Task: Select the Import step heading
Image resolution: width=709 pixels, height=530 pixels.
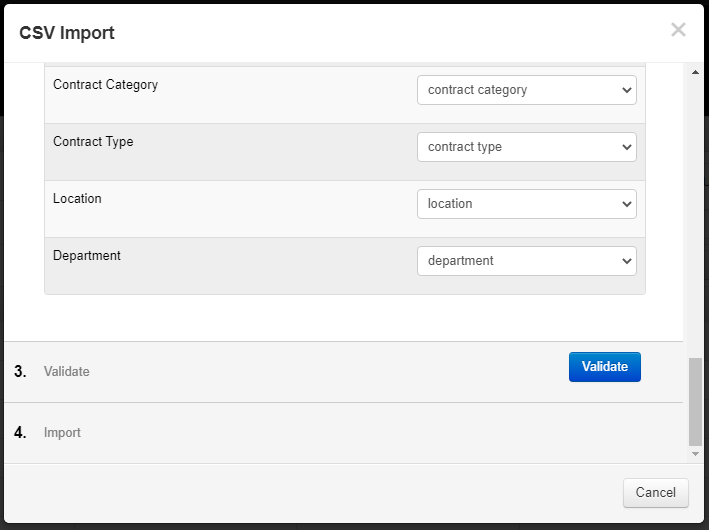Action: (62, 432)
